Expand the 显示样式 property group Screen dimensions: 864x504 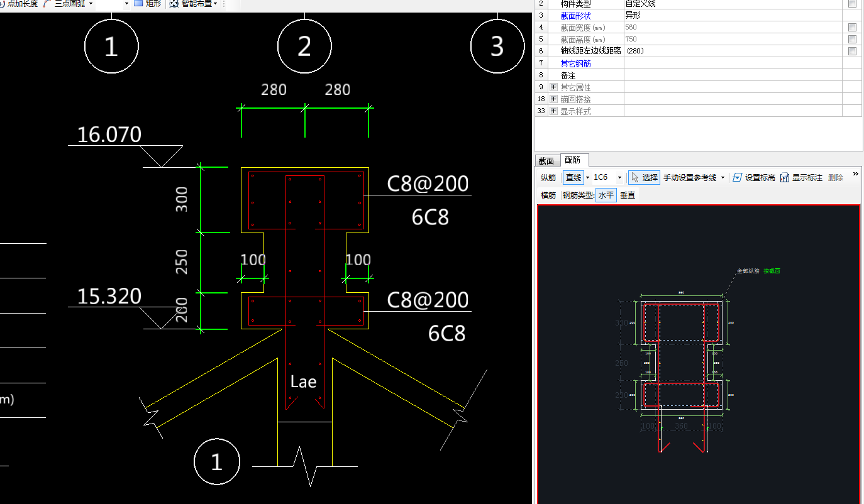pyautogui.click(x=553, y=111)
